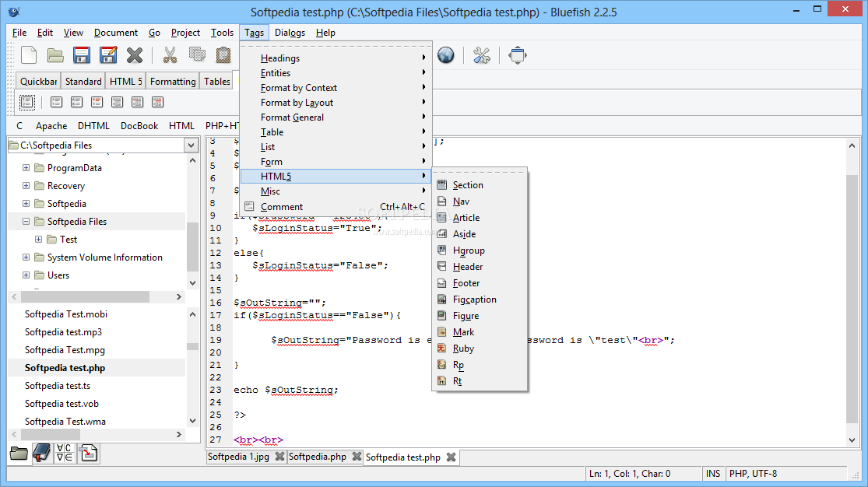The width and height of the screenshot is (868, 487).
Task: Insert Ruby tag from submenu
Action: 480,348
